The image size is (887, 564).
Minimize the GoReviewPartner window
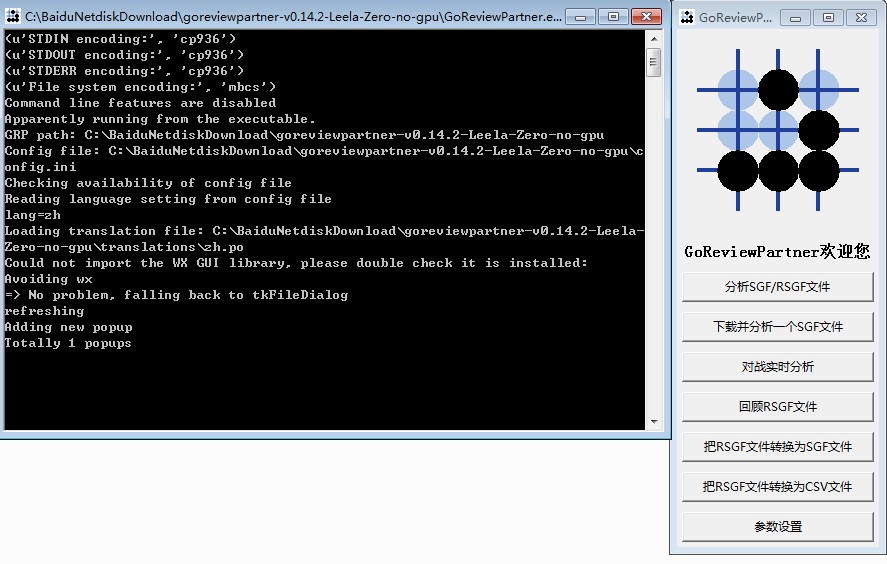tap(795, 17)
